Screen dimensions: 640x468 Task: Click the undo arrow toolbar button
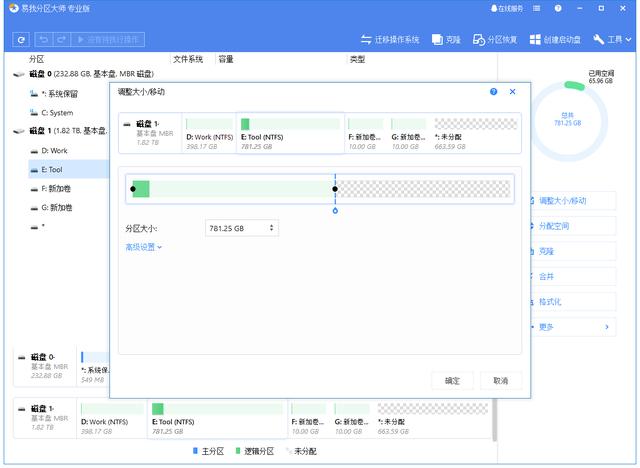coord(44,40)
